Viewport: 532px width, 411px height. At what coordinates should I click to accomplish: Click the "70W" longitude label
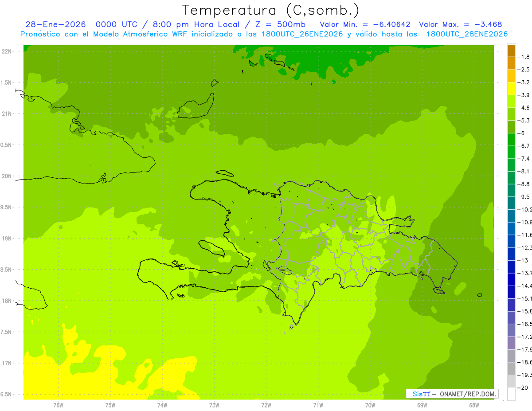370,405
